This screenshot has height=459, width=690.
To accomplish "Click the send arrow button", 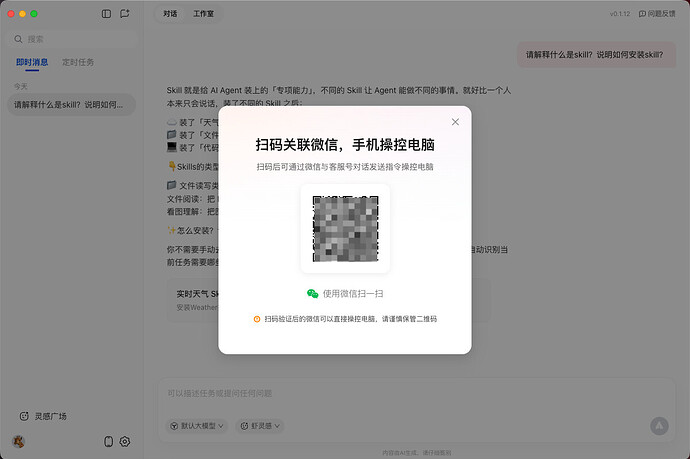I will [659, 426].
